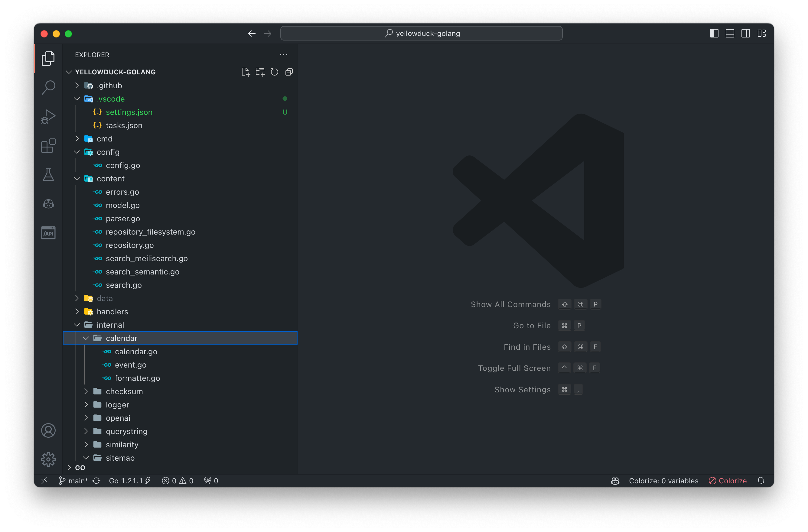Toggle the secondary side bar
The image size is (808, 532).
[745, 33]
